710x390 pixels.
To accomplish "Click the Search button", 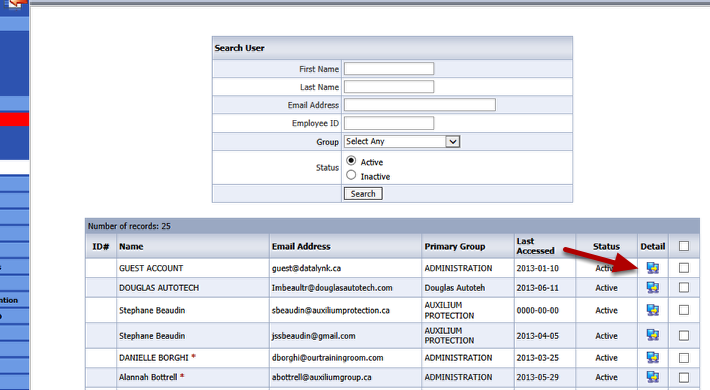I will point(363,194).
